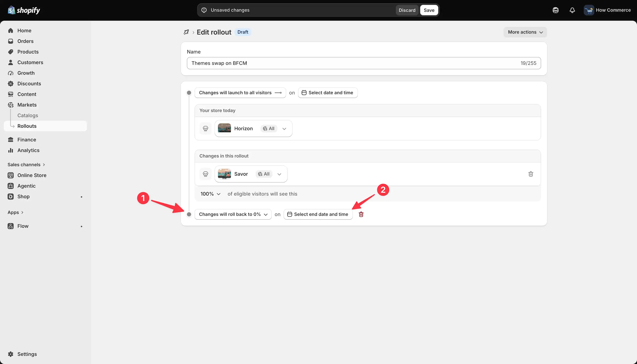Click the 'Changes in this rollout' heading
Image resolution: width=637 pixels, height=364 pixels.
pyautogui.click(x=224, y=156)
